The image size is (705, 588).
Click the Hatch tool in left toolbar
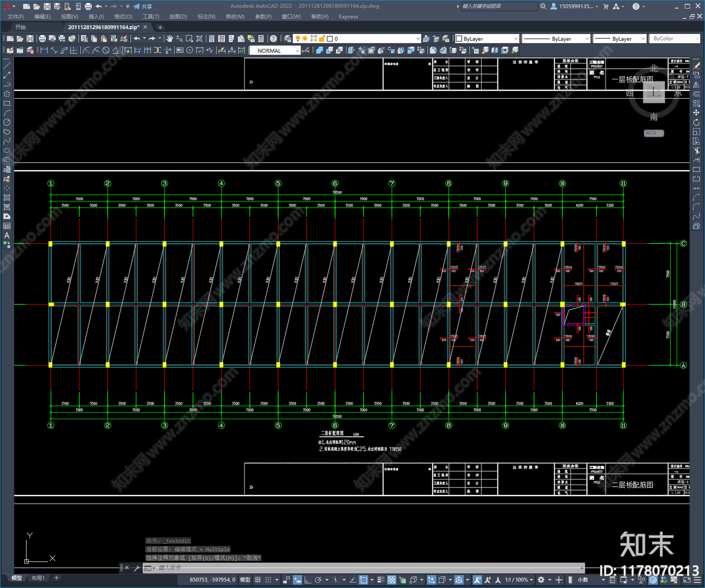point(7,197)
